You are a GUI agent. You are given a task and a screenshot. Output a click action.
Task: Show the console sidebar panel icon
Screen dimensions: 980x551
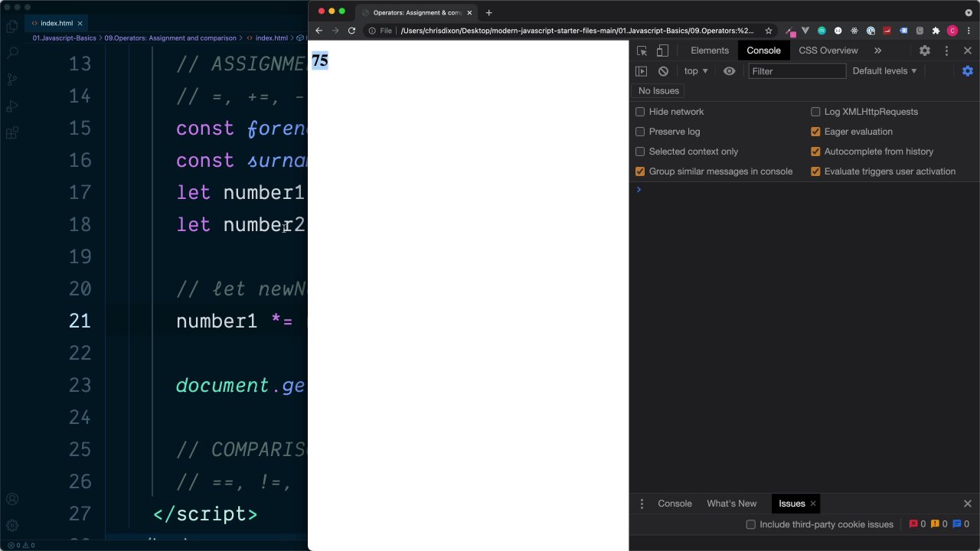point(642,71)
